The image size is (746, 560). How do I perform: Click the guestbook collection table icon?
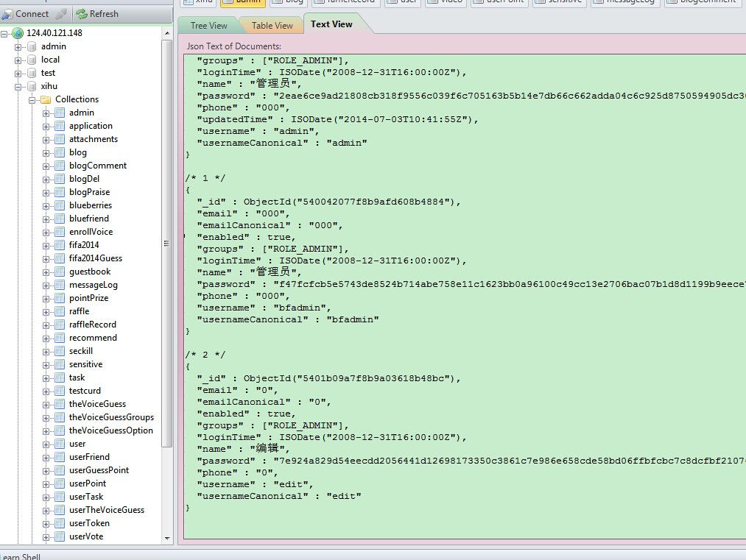click(x=60, y=272)
